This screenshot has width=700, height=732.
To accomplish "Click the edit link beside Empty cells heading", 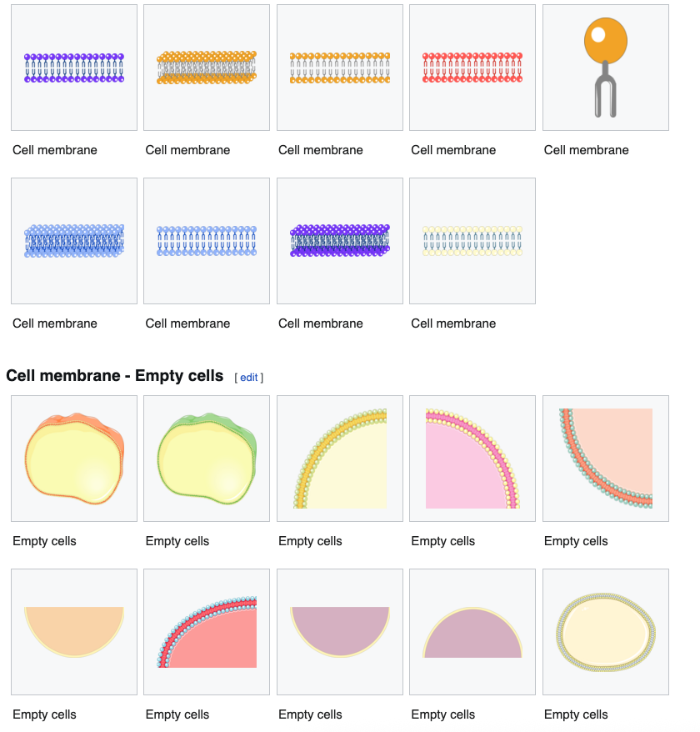I will tap(248, 377).
